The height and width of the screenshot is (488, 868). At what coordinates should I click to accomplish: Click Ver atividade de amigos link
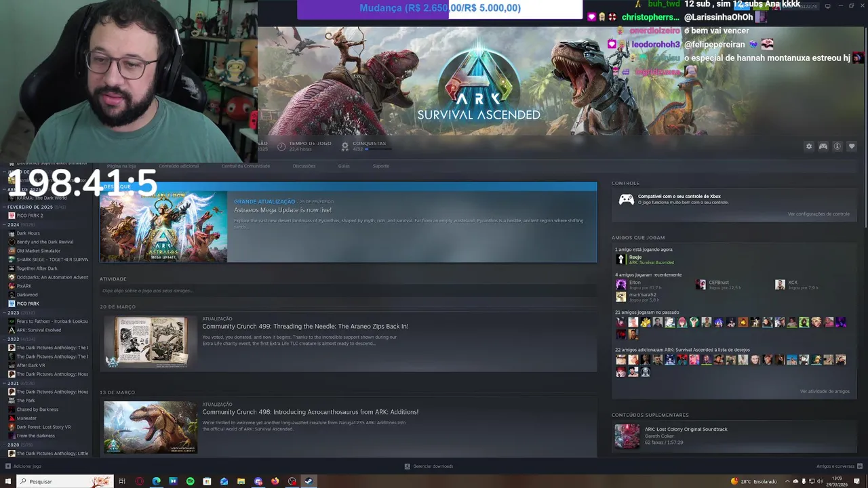tap(825, 392)
